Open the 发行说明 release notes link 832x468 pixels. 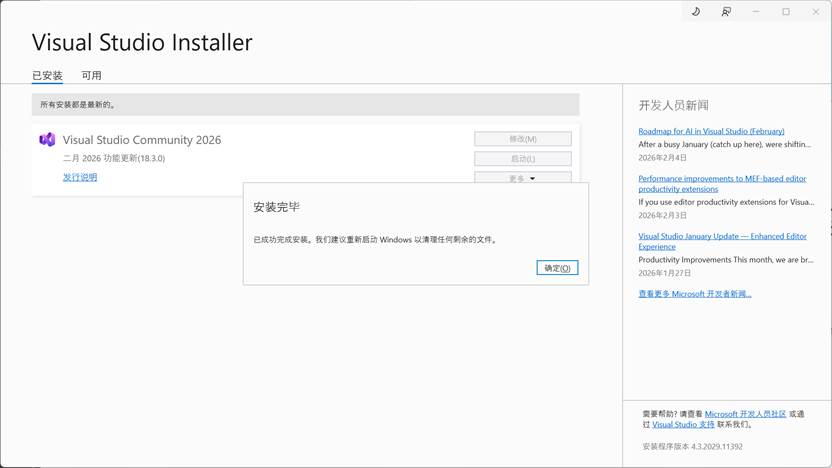[x=80, y=177]
